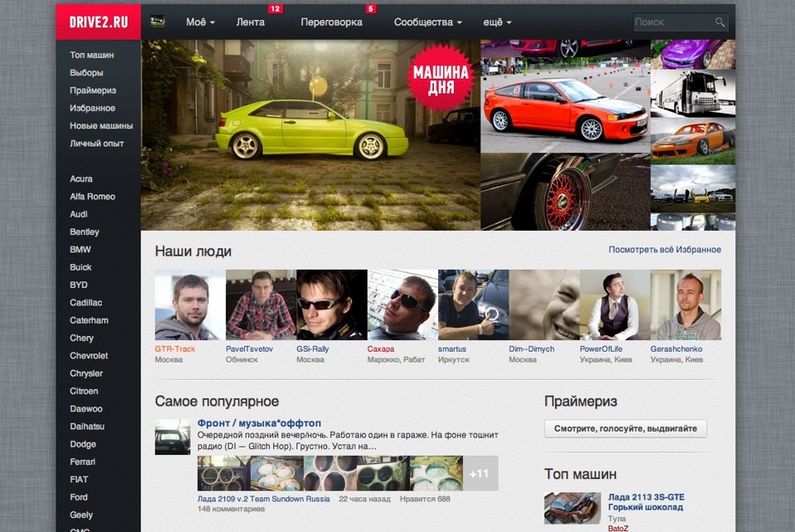The width and height of the screenshot is (795, 532).
Task: Open the small car avatar icon in navbar
Action: (x=157, y=22)
